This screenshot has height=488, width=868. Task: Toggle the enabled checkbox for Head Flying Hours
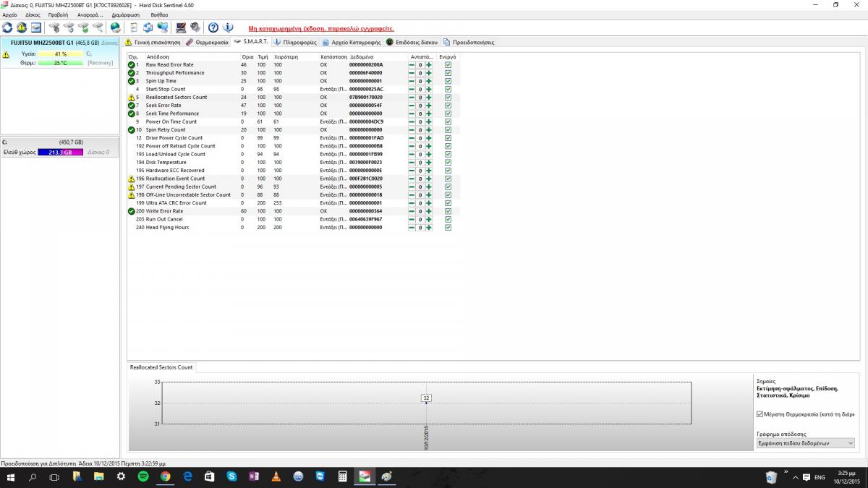pos(448,227)
